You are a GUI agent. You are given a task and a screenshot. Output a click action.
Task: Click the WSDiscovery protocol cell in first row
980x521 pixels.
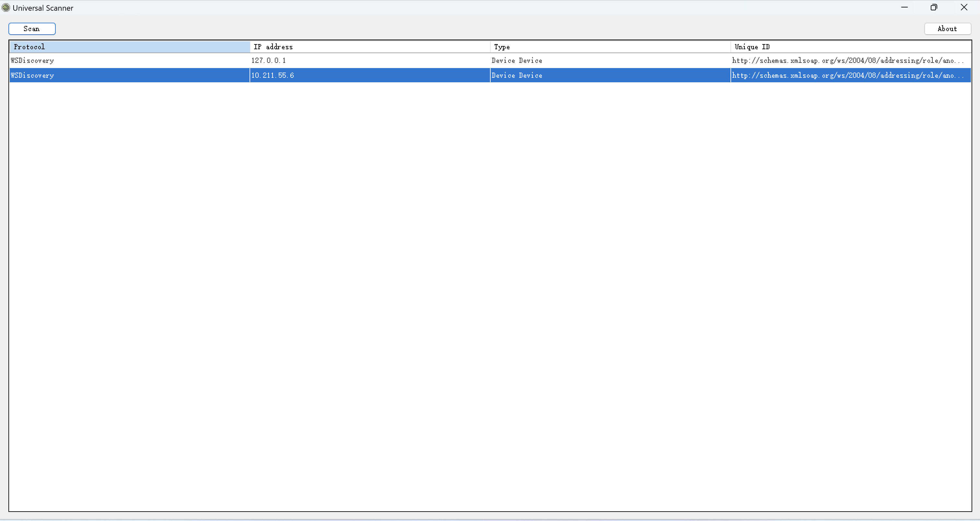[32, 60]
